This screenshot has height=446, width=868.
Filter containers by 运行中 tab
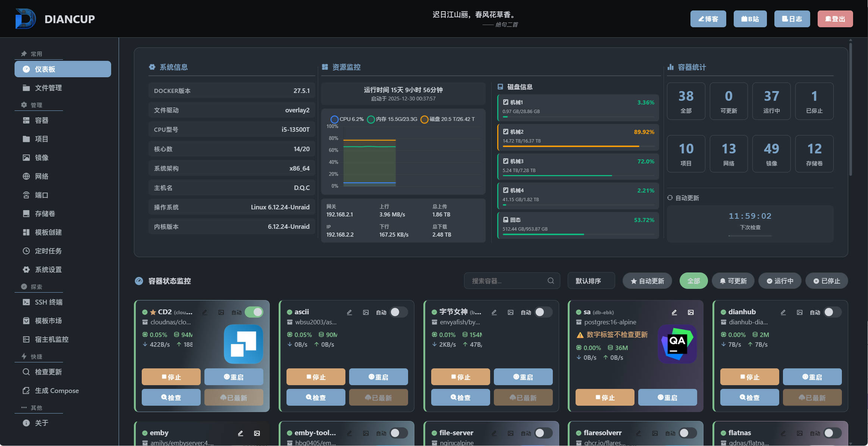(780, 281)
